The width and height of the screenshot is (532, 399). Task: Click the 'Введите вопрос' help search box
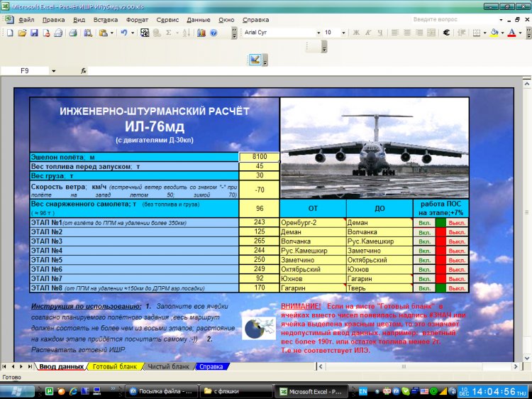click(455, 20)
